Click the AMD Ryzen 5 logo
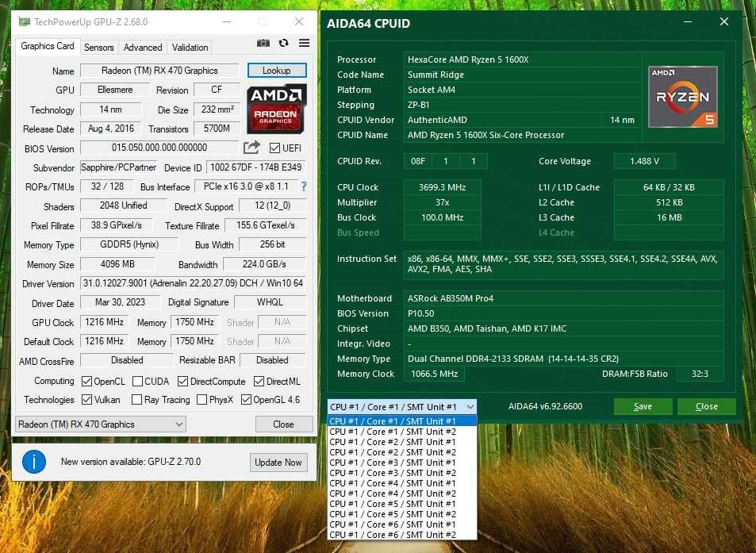This screenshot has height=553, width=756. point(683,97)
